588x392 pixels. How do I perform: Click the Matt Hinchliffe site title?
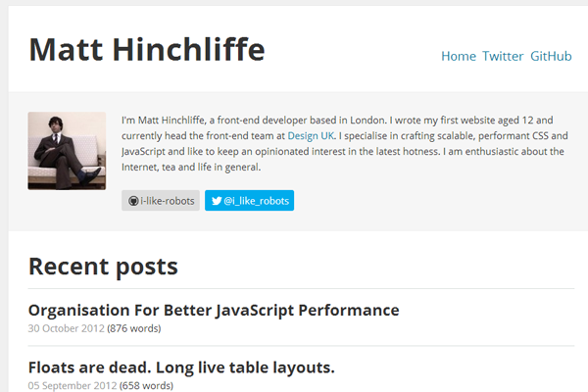click(x=147, y=50)
